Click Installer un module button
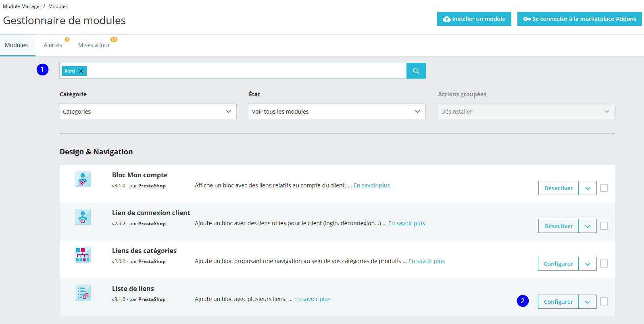This screenshot has height=324, width=644. click(x=474, y=19)
